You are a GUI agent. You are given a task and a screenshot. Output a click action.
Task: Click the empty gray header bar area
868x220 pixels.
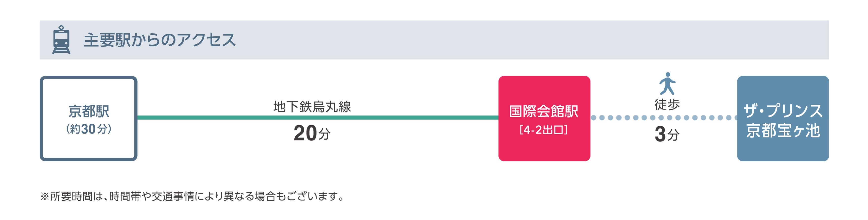point(505,40)
